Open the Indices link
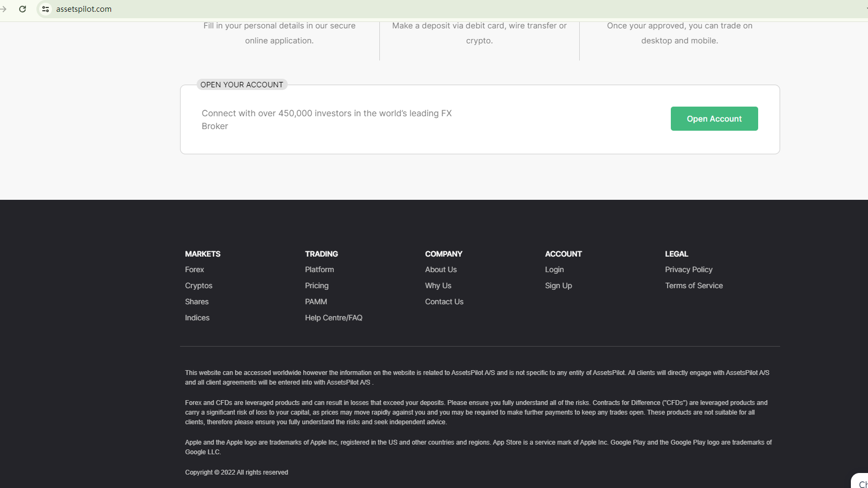 tap(197, 318)
